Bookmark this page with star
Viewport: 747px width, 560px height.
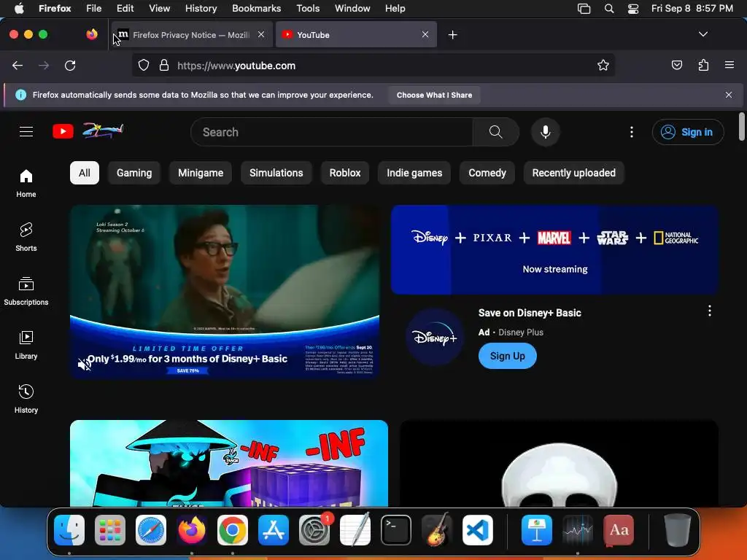click(603, 66)
